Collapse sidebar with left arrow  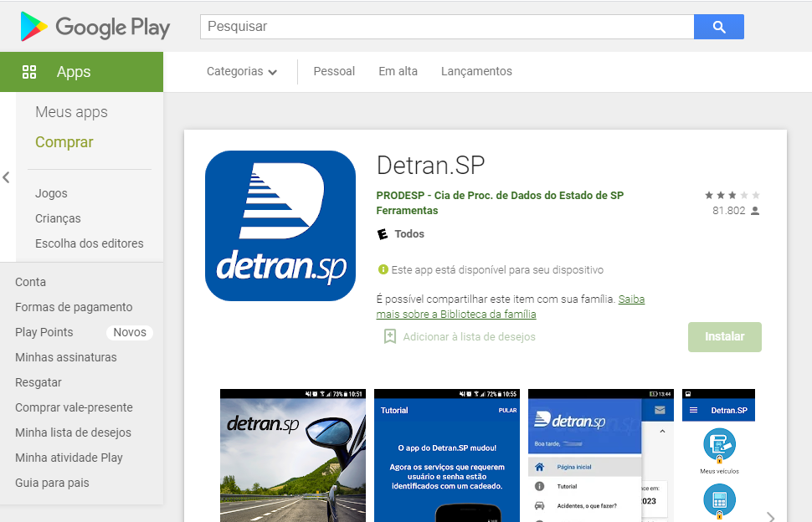(x=6, y=177)
